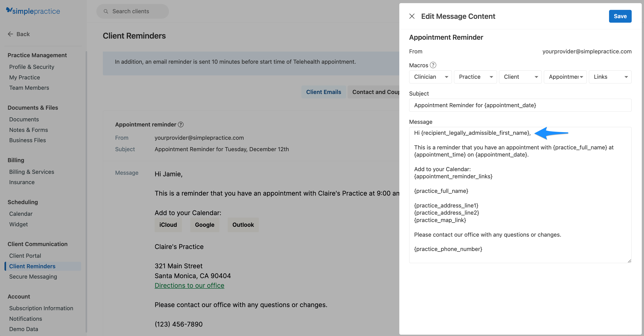Navigate to Secure Messaging in sidebar
Viewport: 644px width, 336px height.
[x=33, y=277]
